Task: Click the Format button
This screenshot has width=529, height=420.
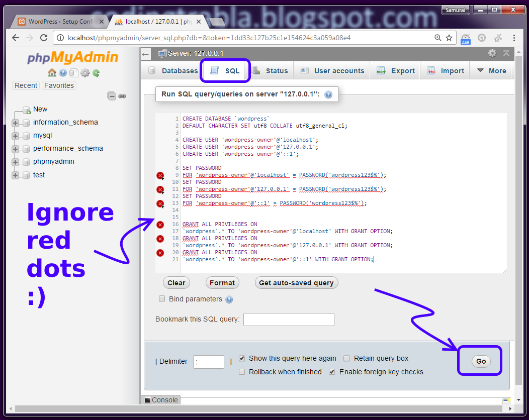Action: (222, 282)
